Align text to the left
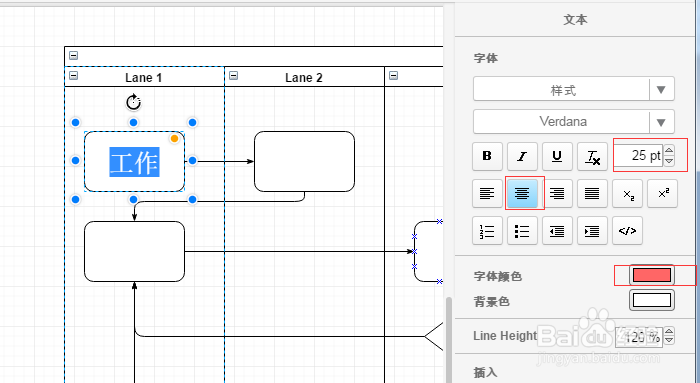 (487, 193)
